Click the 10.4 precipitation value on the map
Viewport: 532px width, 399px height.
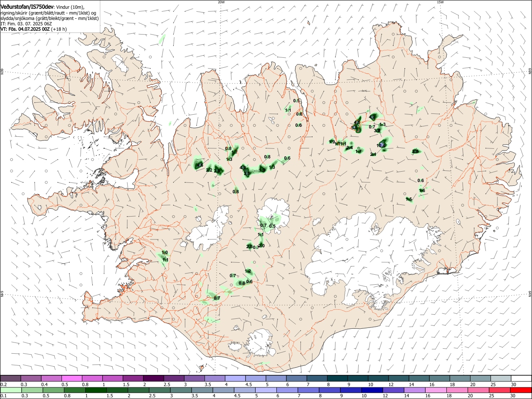[381, 145]
